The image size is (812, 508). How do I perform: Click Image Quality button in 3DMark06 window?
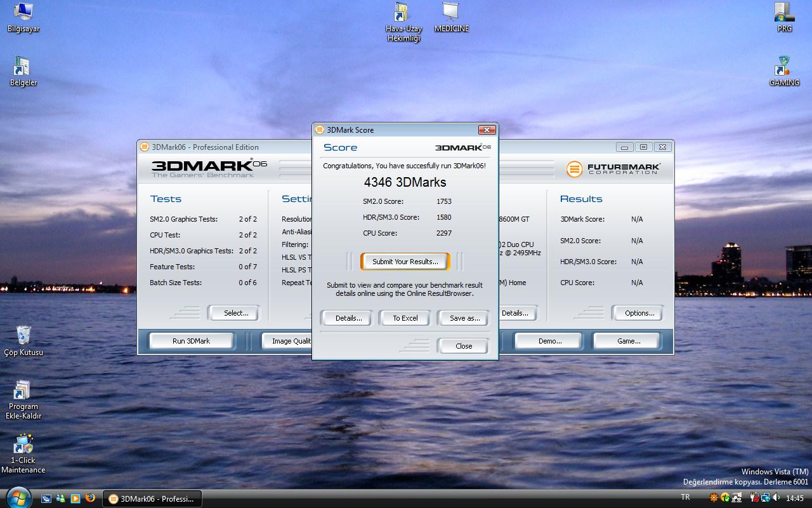(x=287, y=341)
